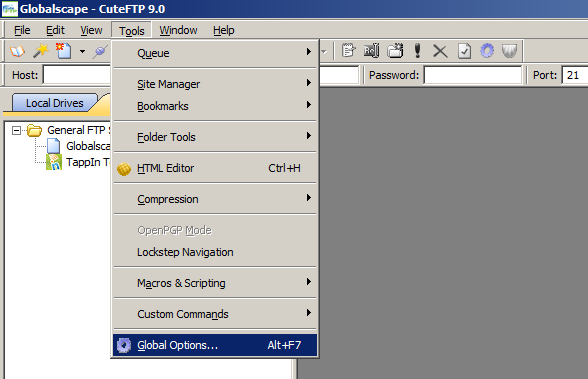This screenshot has height=379, width=588.
Task: Close the Tools menu
Action: point(132,30)
